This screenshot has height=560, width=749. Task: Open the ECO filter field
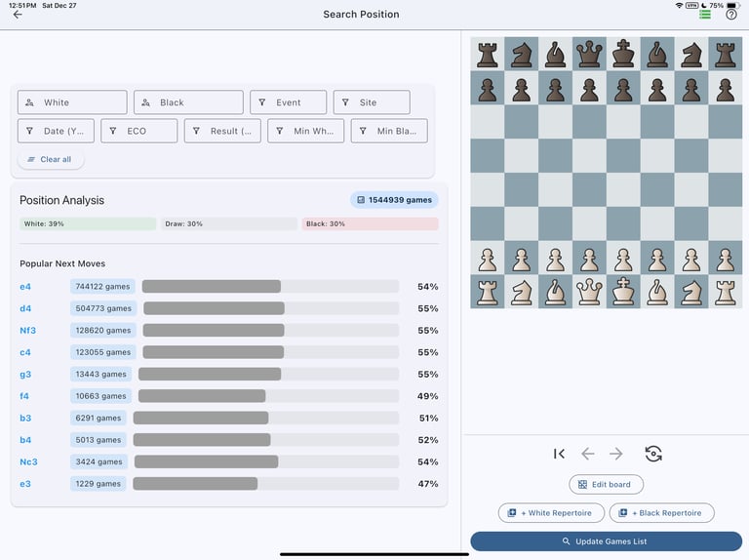click(x=139, y=131)
